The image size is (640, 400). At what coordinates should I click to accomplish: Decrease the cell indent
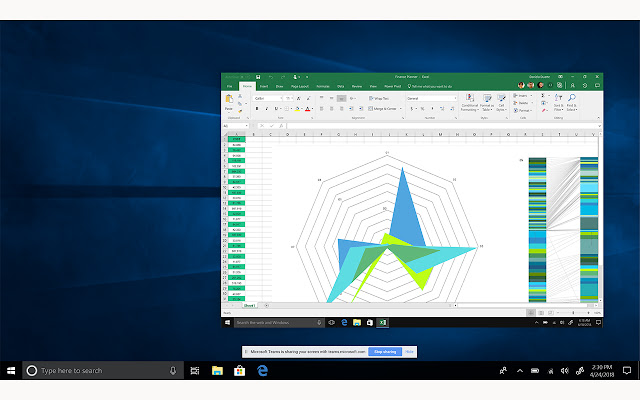351,109
